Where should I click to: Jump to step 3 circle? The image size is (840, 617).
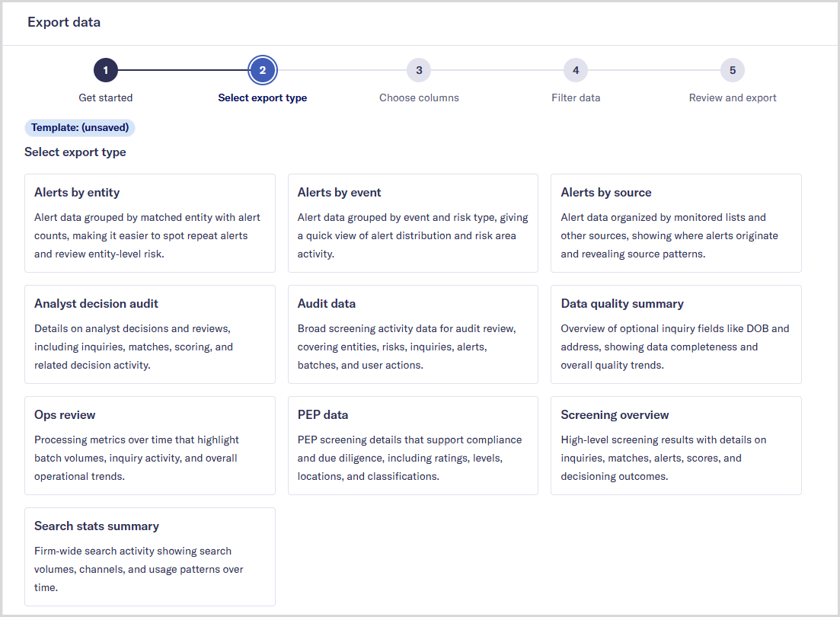pyautogui.click(x=419, y=70)
